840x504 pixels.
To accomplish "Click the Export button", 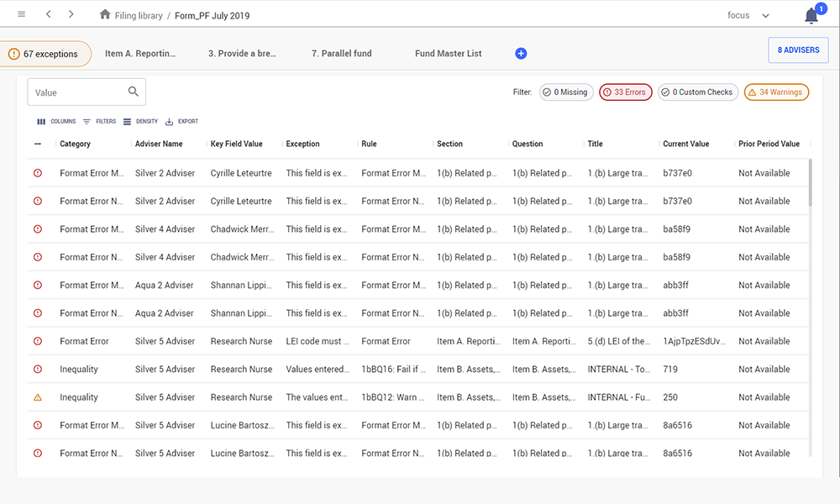I will pyautogui.click(x=181, y=122).
